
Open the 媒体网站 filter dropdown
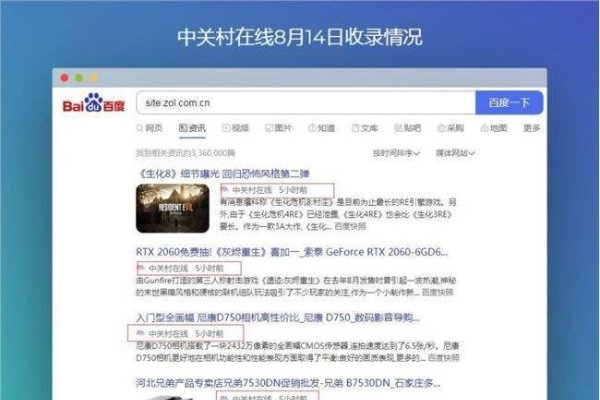455,153
